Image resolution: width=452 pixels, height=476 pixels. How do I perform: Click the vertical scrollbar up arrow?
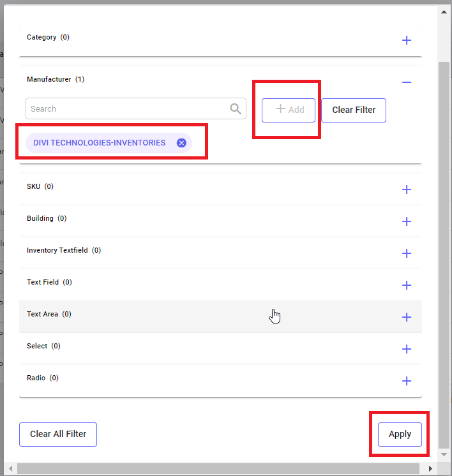[444, 12]
